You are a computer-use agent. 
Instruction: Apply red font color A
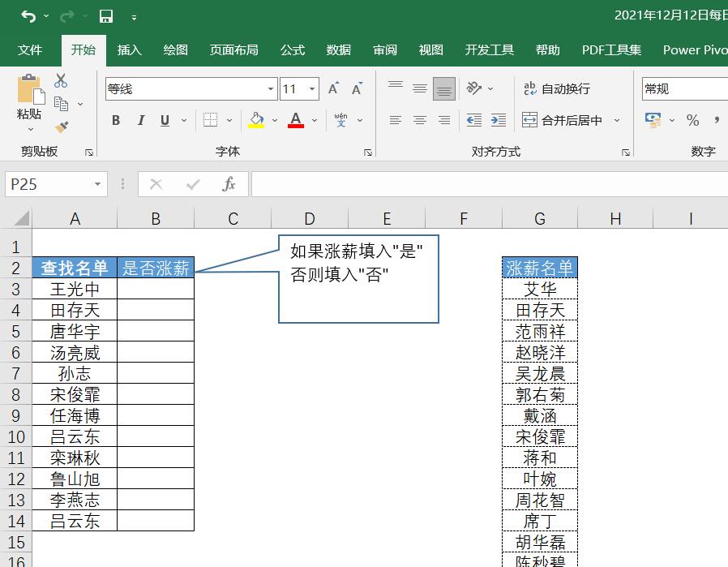click(x=296, y=120)
